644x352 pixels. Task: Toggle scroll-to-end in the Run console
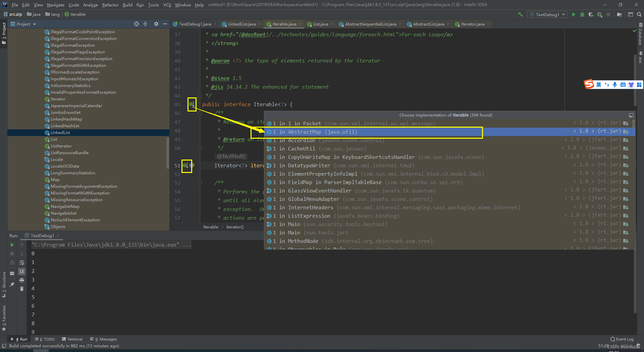tap(22, 271)
